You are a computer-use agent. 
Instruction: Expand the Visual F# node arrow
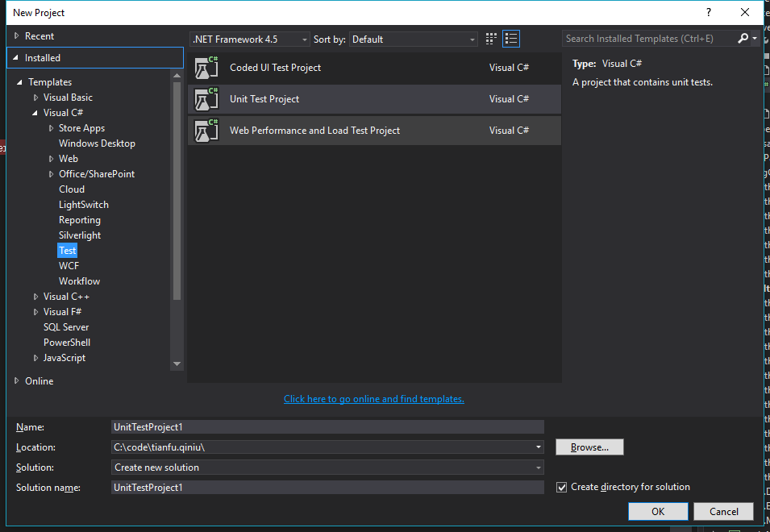click(35, 312)
